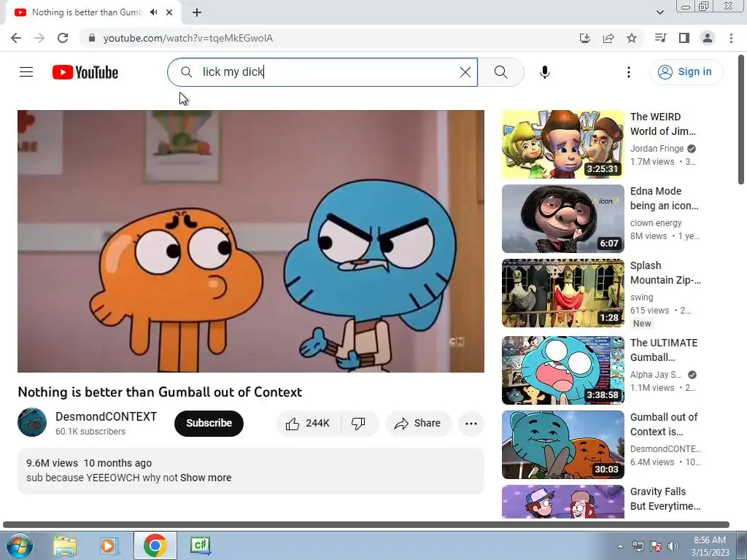Open 'The ULTIMATE Gumball' video thumbnail
747x560 pixels.
click(562, 370)
